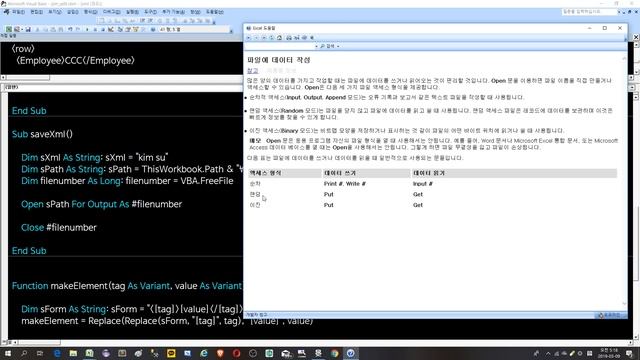Click the Reset (stop) icon in VBA toolbar
This screenshot has width=640, height=360.
[x=103, y=29]
